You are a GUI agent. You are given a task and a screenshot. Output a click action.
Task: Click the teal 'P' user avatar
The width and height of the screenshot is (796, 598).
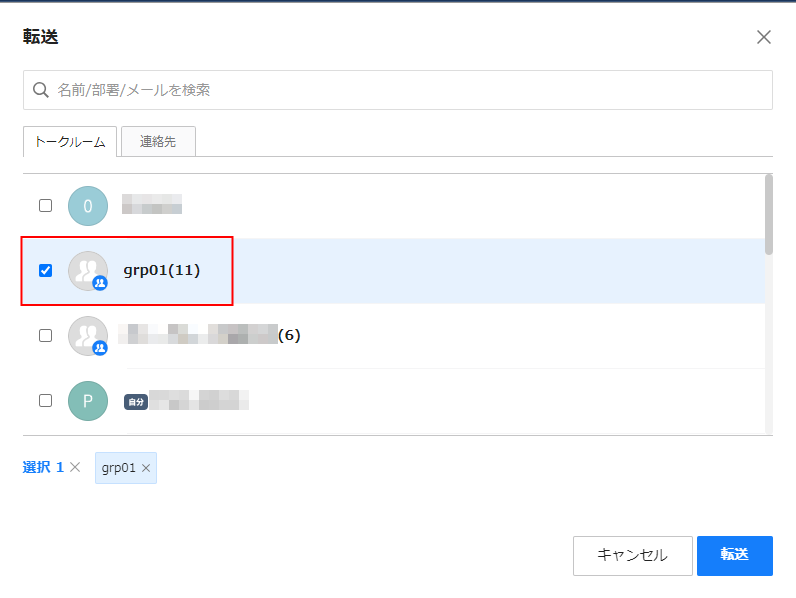(88, 401)
